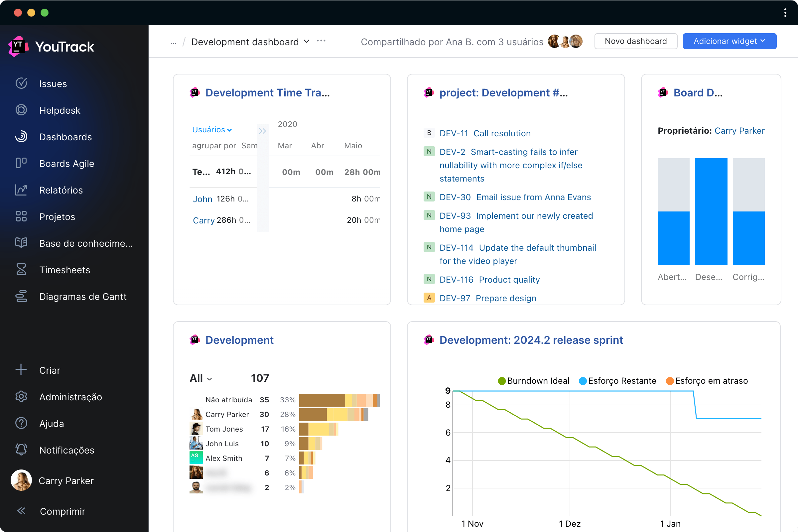798x532 pixels.
Task: Navigate to Boards Agile
Action: pos(66,163)
